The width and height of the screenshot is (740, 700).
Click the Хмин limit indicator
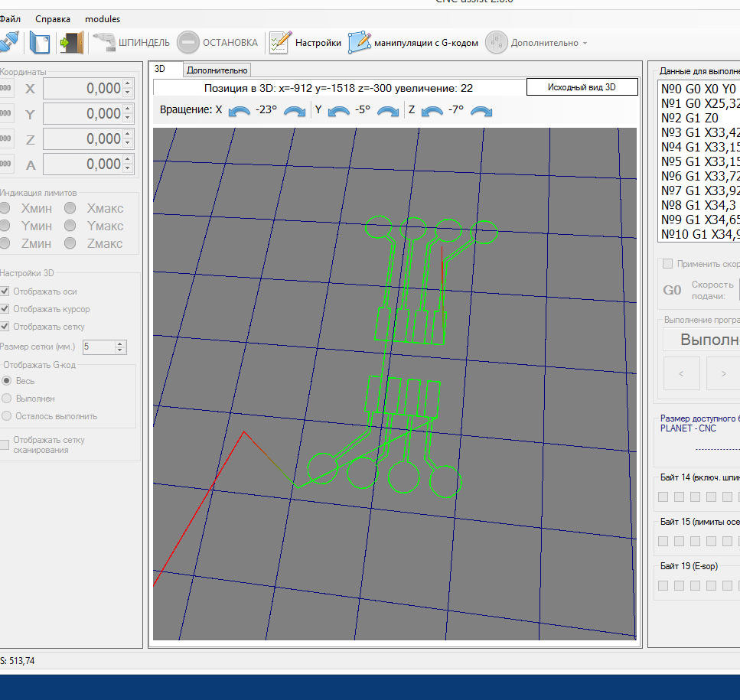[5, 208]
